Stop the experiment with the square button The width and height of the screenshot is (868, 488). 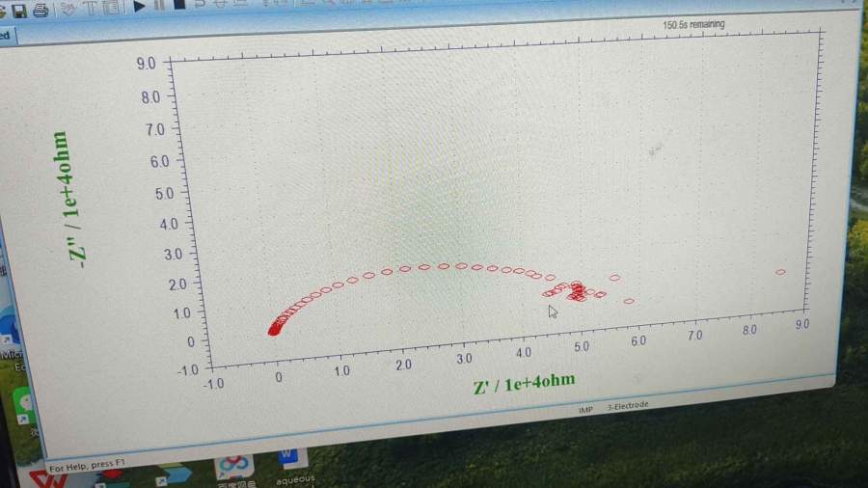click(179, 5)
